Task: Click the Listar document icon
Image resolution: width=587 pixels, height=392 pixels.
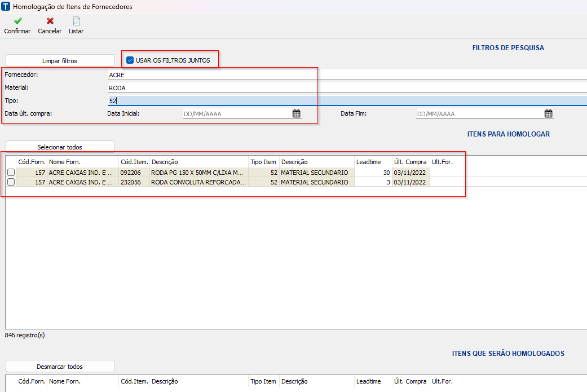Action: tap(76, 21)
